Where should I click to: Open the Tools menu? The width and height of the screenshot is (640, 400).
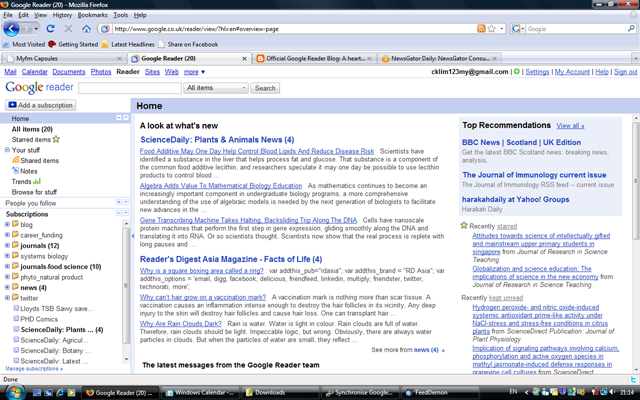120,15
